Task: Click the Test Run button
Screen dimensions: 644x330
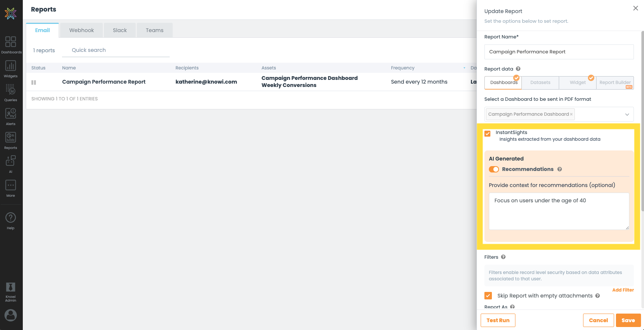Action: 498,320
